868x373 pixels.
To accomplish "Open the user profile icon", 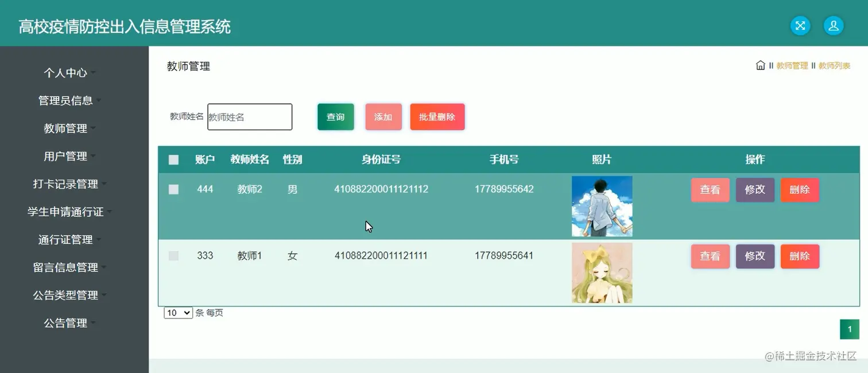I will [834, 26].
